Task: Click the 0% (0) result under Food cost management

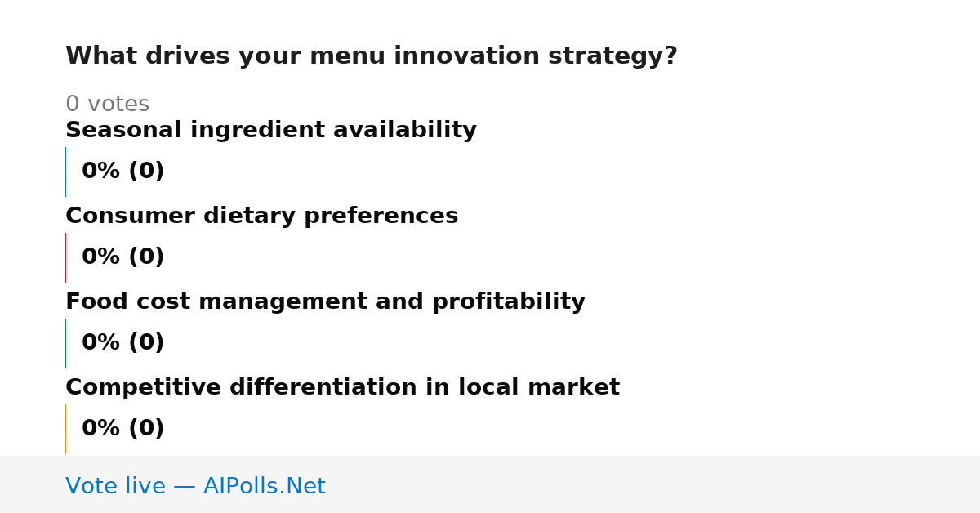Action: (123, 343)
